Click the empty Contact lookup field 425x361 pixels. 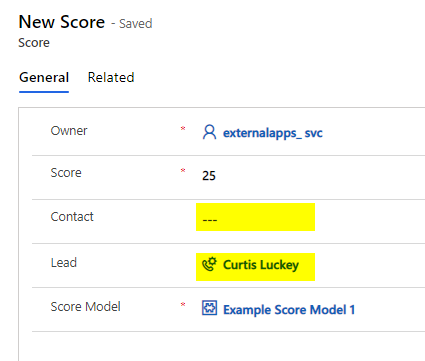[255, 217]
